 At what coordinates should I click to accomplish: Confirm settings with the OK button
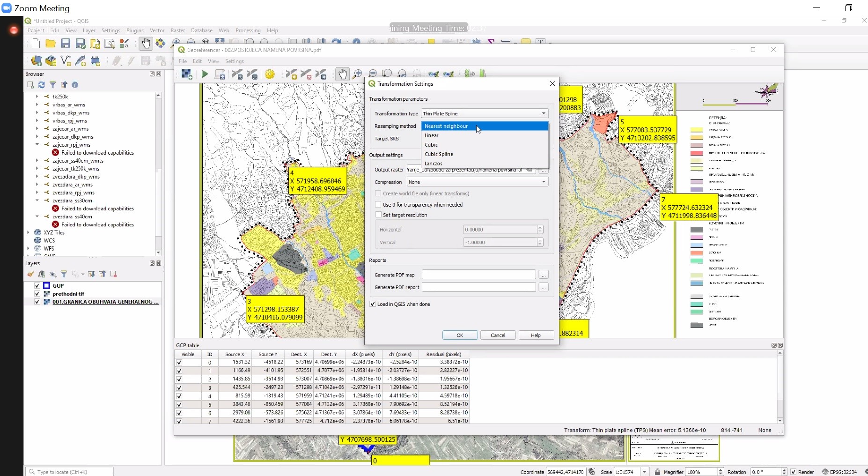(460, 335)
